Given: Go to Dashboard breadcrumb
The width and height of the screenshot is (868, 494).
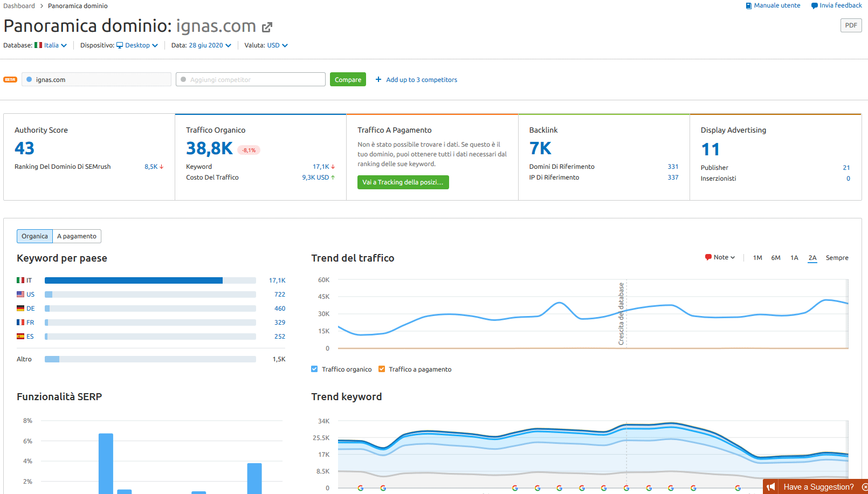Looking at the screenshot, I should (x=19, y=6).
